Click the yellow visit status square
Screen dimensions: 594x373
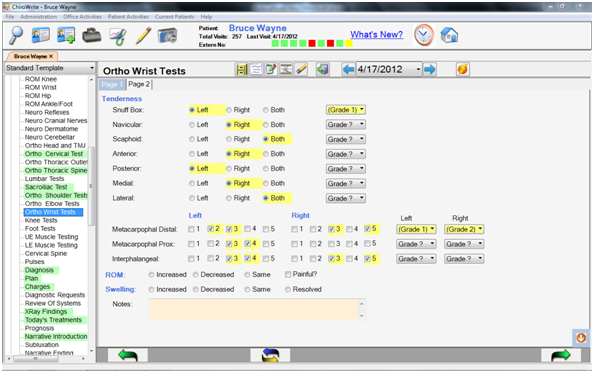pyautogui.click(x=349, y=44)
